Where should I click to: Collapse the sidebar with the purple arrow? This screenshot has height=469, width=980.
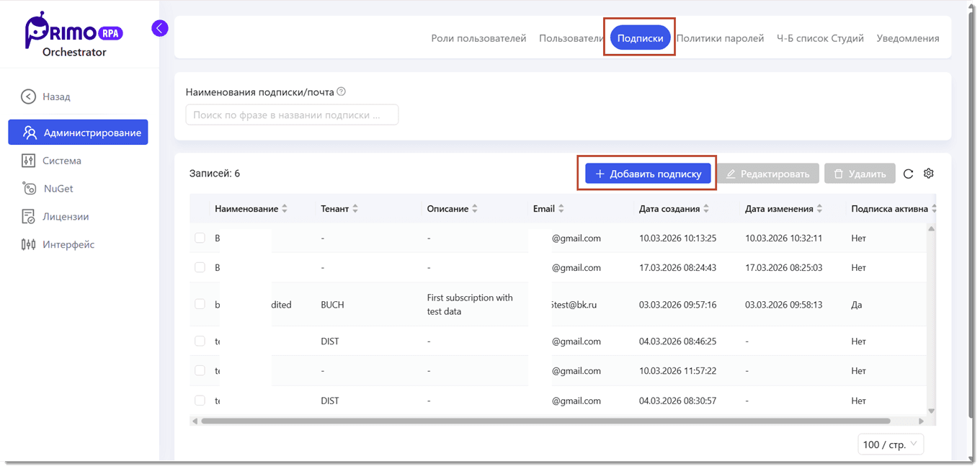pos(160,28)
